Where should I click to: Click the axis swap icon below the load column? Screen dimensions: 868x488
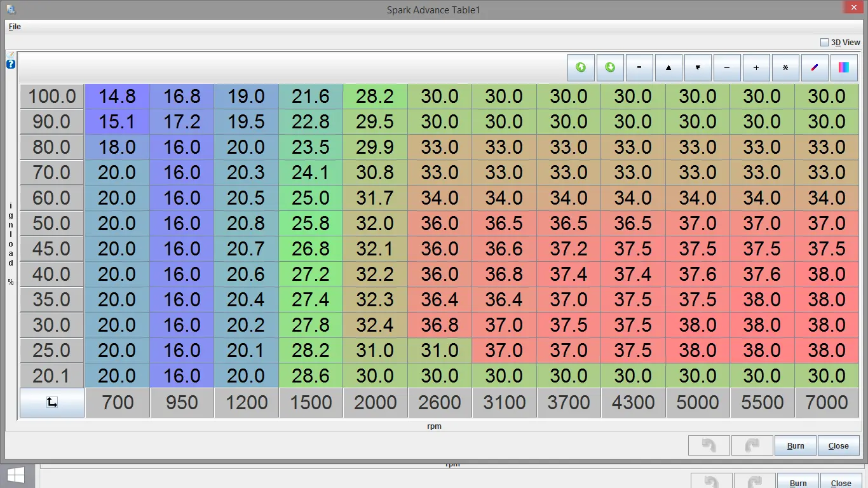coord(52,402)
